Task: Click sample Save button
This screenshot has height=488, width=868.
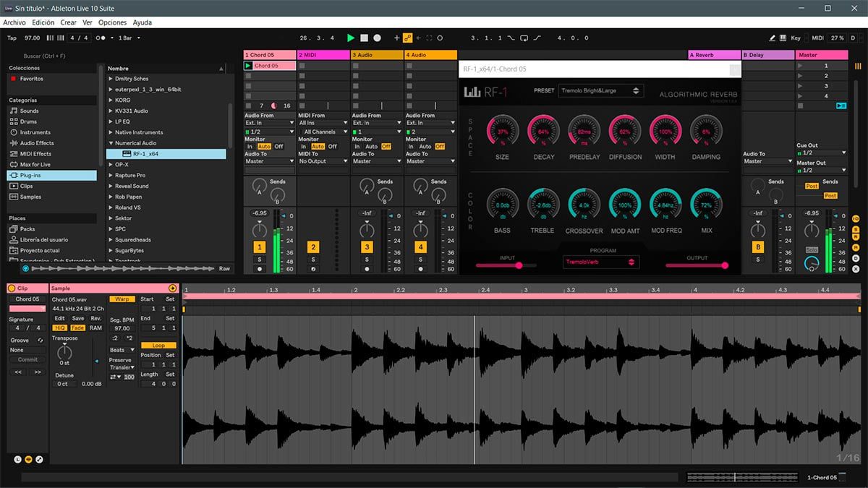Action: tap(77, 318)
